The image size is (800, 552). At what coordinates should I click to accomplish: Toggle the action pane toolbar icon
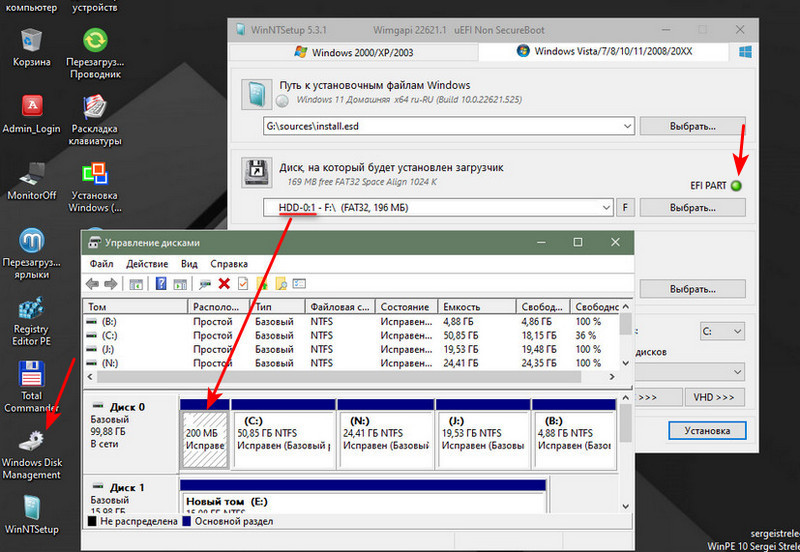coord(180,284)
